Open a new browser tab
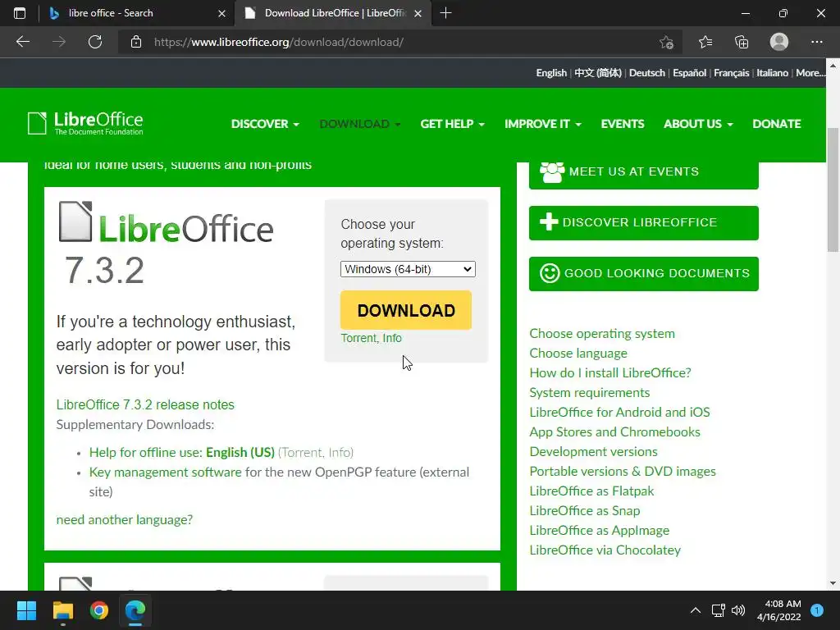This screenshot has width=840, height=630. pyautogui.click(x=445, y=13)
